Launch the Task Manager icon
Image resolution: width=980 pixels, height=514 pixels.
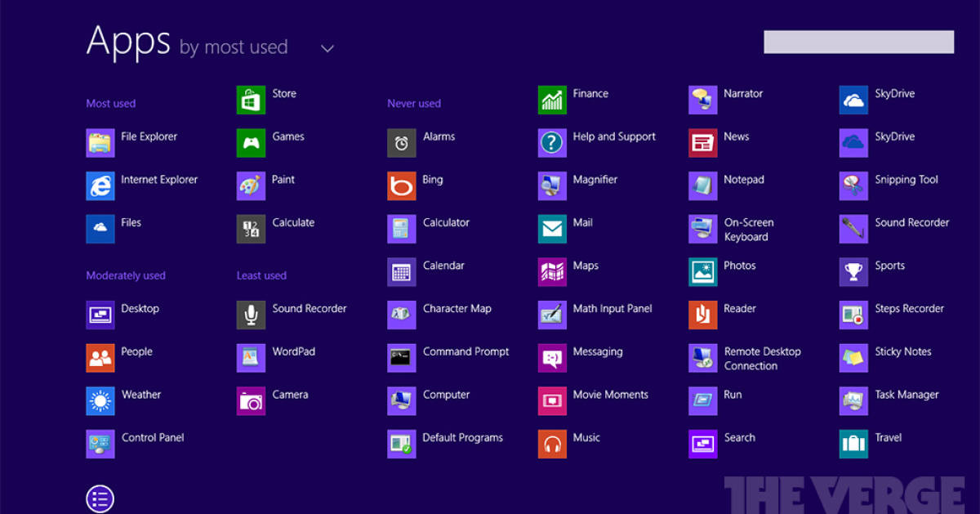pyautogui.click(x=853, y=400)
